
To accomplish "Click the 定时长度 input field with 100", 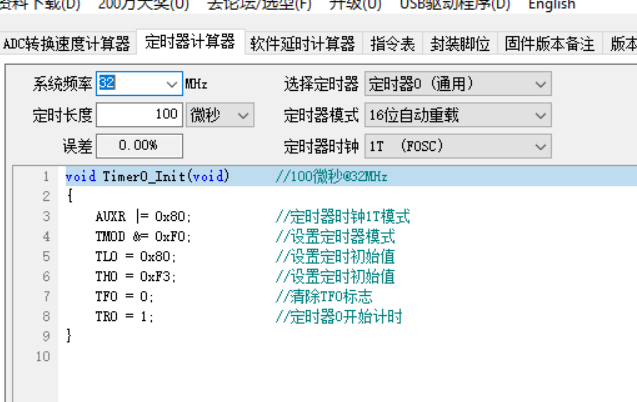I will tap(139, 115).
